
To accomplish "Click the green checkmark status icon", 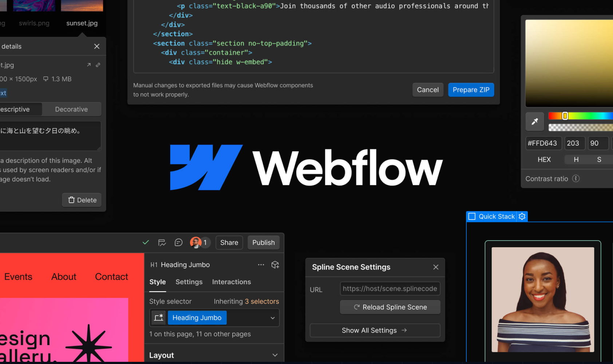I will click(x=146, y=242).
